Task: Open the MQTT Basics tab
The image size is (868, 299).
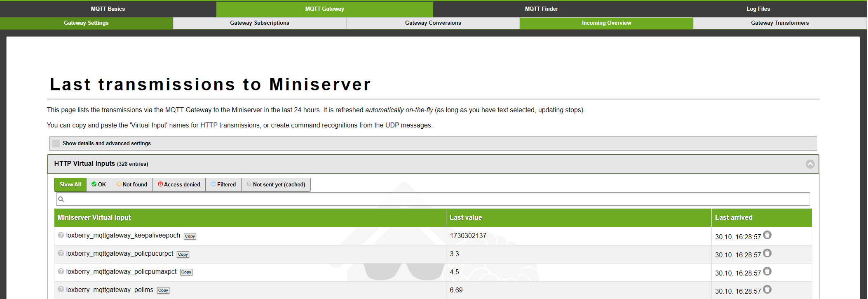Action: (x=108, y=9)
